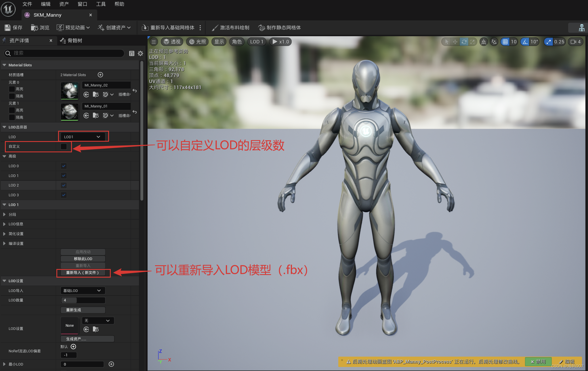Image resolution: width=588 pixels, height=371 pixels.
Task: Open details panel settings gear
Action: (x=140, y=53)
